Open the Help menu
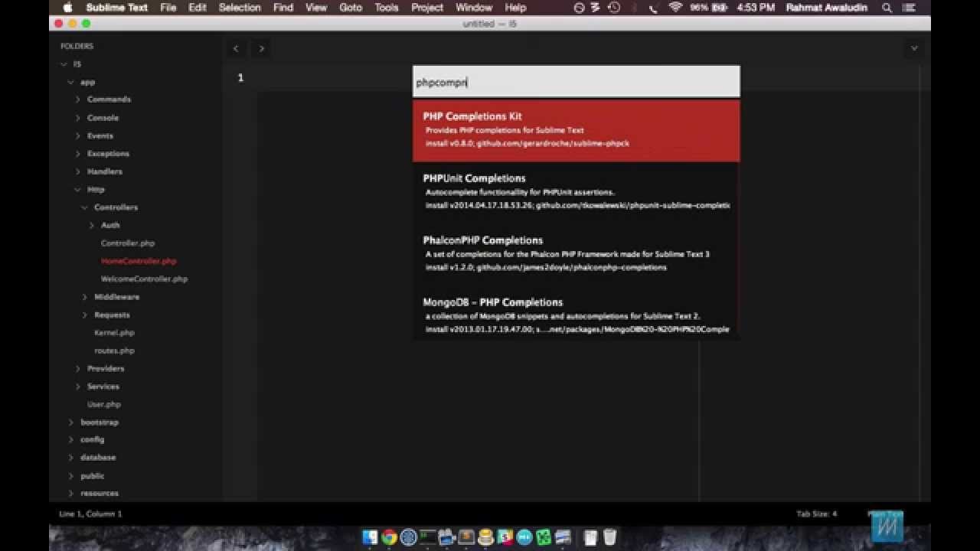Screen dimensions: 980x551 point(515,8)
